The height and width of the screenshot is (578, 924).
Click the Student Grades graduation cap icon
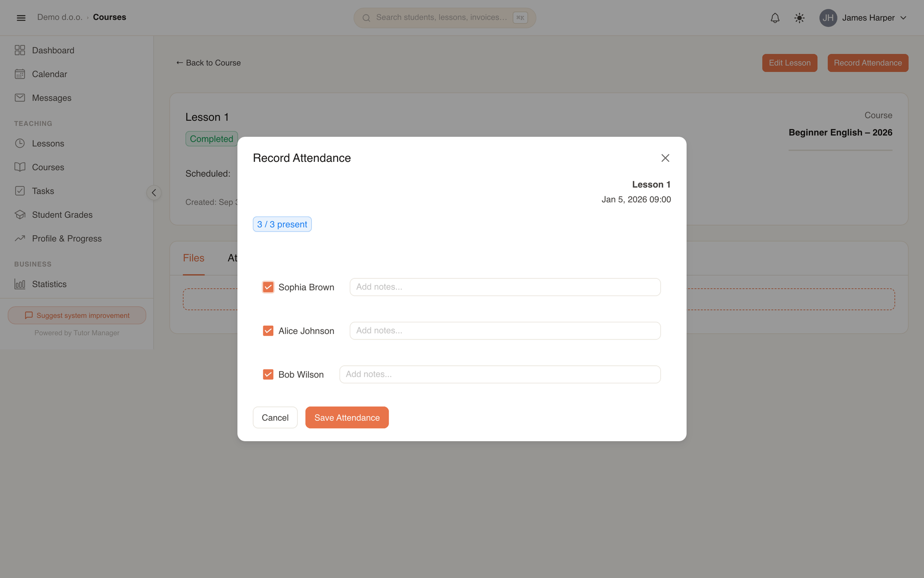[x=20, y=215]
